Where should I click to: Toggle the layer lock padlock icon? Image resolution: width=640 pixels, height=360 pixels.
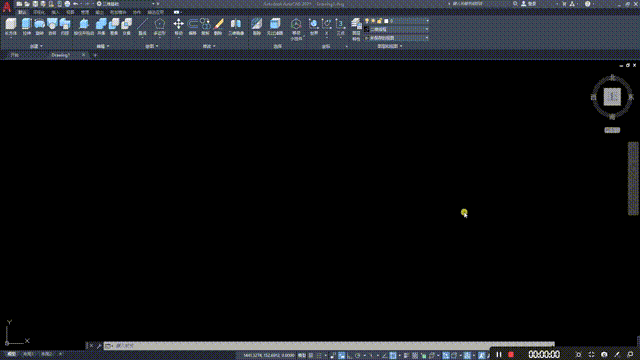pos(379,21)
